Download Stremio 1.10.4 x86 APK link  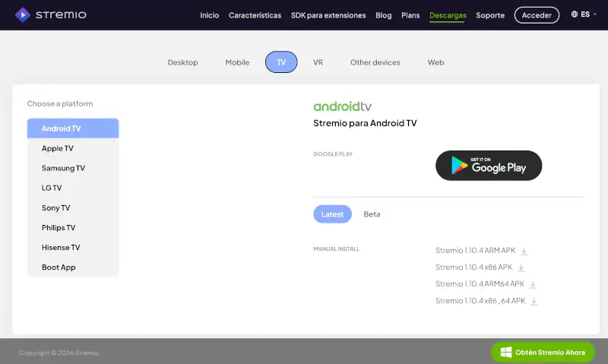pos(473,267)
